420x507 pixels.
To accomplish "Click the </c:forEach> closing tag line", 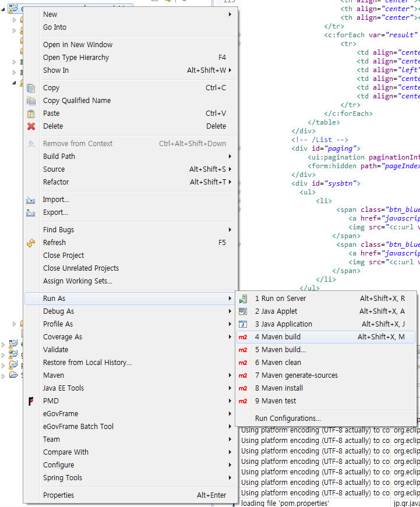I will (x=348, y=114).
